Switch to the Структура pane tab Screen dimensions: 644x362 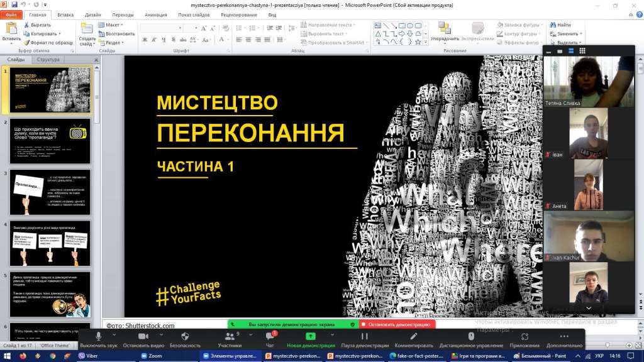tap(48, 60)
